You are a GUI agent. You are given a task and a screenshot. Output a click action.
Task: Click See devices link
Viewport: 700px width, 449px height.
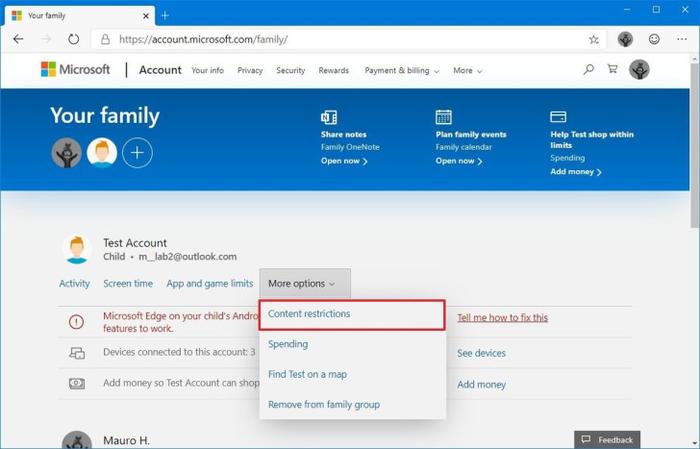coord(481,353)
